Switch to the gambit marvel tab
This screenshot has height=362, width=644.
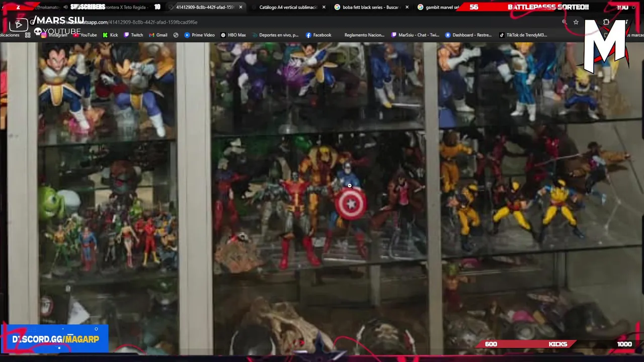point(439,7)
